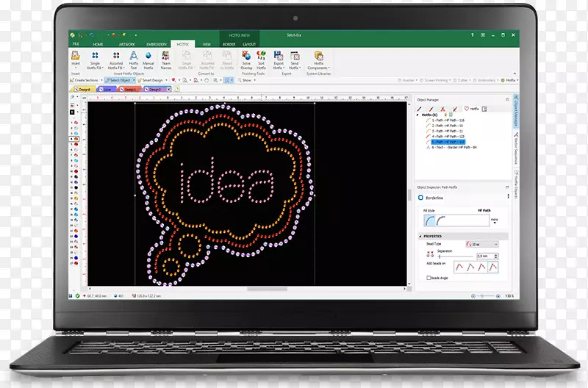The width and height of the screenshot is (588, 388).
Task: Switch to the EMBROIDERY ribbon tab
Action: 157,44
